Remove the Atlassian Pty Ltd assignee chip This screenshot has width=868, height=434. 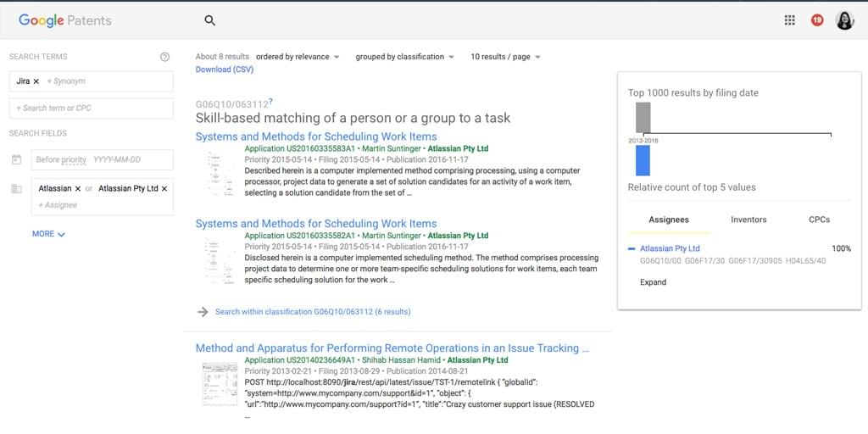pos(164,189)
